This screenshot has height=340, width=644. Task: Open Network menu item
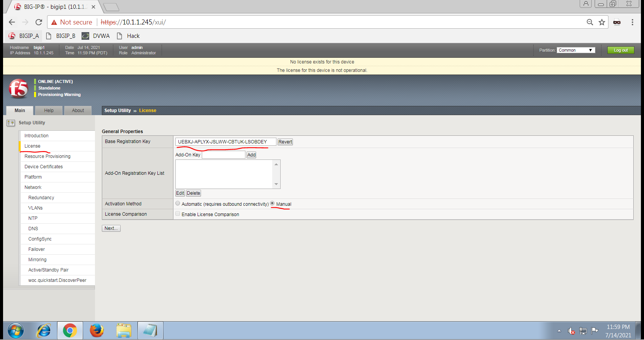[57, 187]
